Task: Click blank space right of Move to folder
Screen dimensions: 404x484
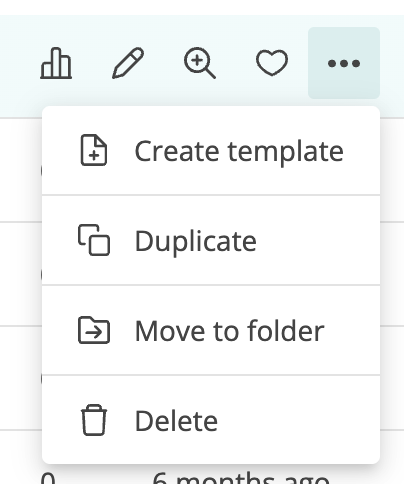Action: pyautogui.click(x=352, y=331)
